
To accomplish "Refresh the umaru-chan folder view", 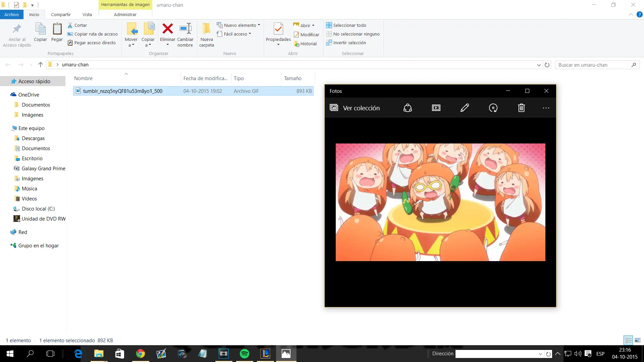I will 547,65.
